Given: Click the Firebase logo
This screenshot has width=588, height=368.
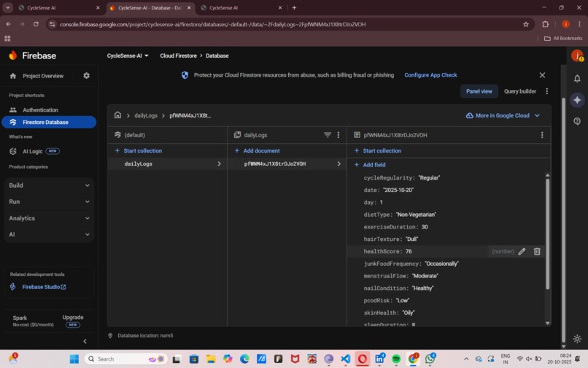Looking at the screenshot, I should (x=33, y=55).
